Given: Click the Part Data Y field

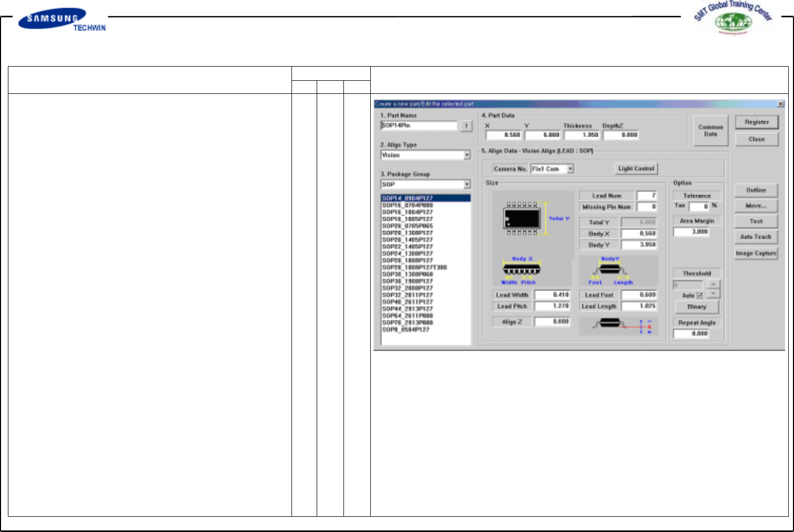Looking at the screenshot, I should tap(543, 135).
